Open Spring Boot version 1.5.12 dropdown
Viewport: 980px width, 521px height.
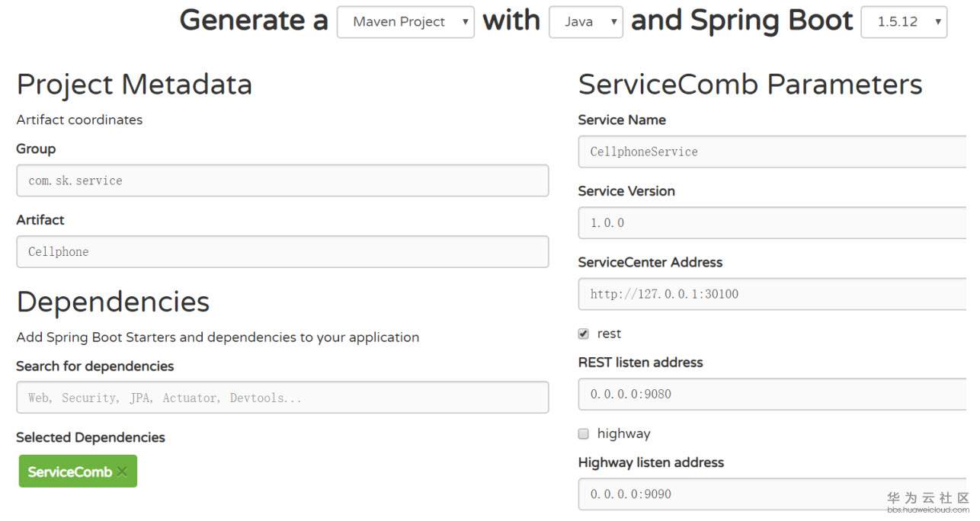[x=904, y=22]
